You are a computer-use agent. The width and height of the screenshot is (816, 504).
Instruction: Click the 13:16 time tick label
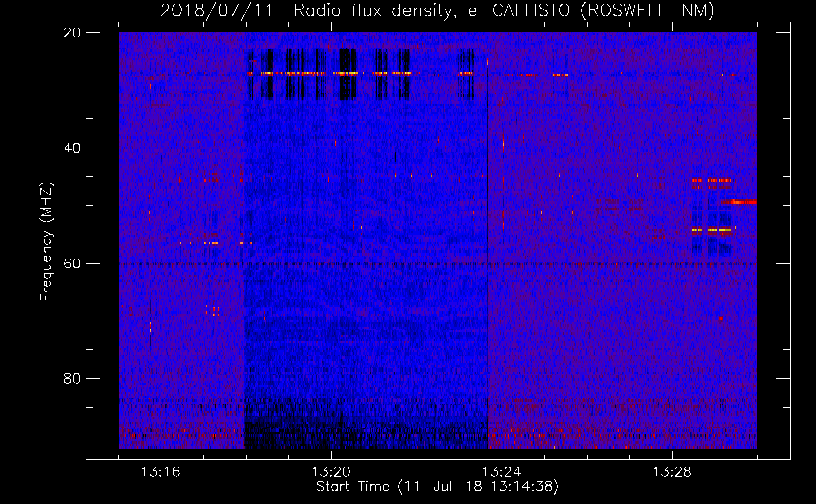tap(160, 472)
